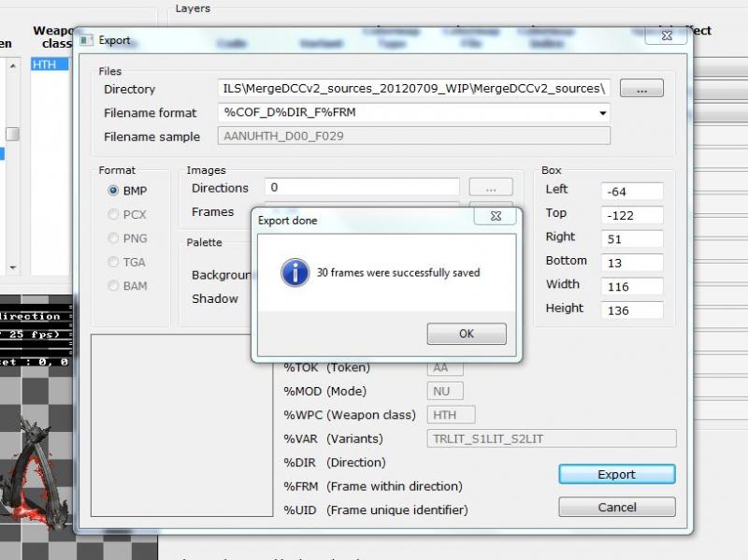Click the up arrow of left list scrollbar
The width and height of the screenshot is (748, 560).
tap(13, 65)
